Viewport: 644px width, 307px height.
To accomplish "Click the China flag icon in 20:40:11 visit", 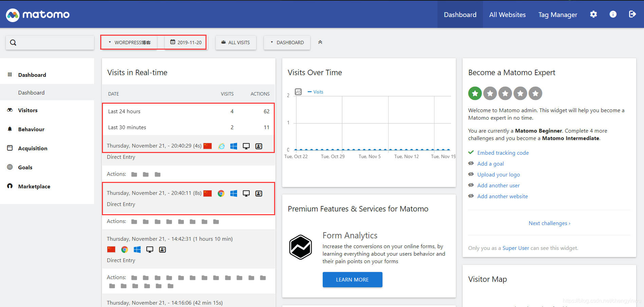I will [208, 193].
